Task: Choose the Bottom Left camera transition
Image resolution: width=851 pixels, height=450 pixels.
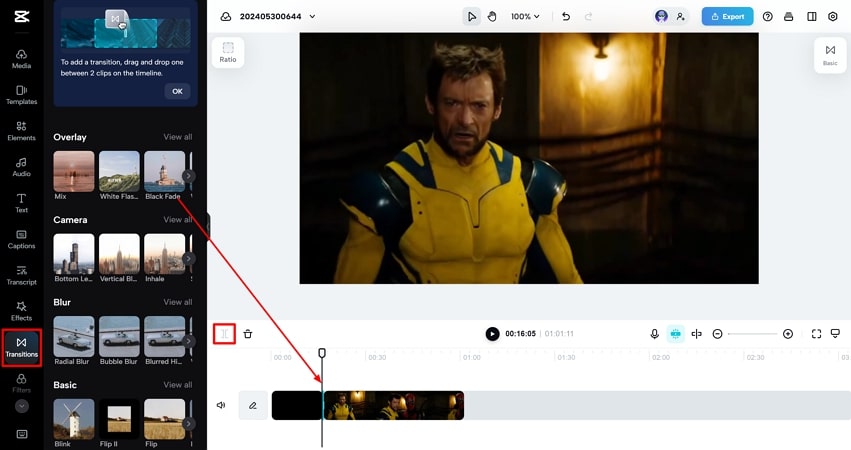Action: click(x=74, y=254)
